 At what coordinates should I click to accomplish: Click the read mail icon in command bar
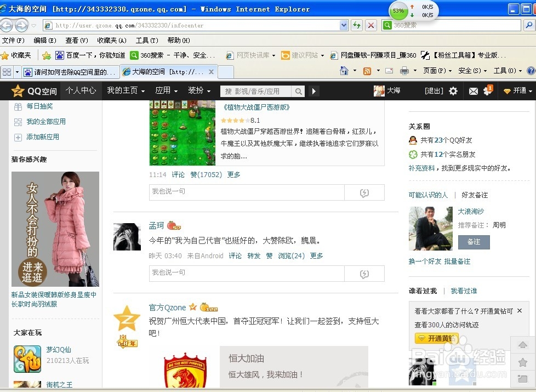(x=389, y=71)
